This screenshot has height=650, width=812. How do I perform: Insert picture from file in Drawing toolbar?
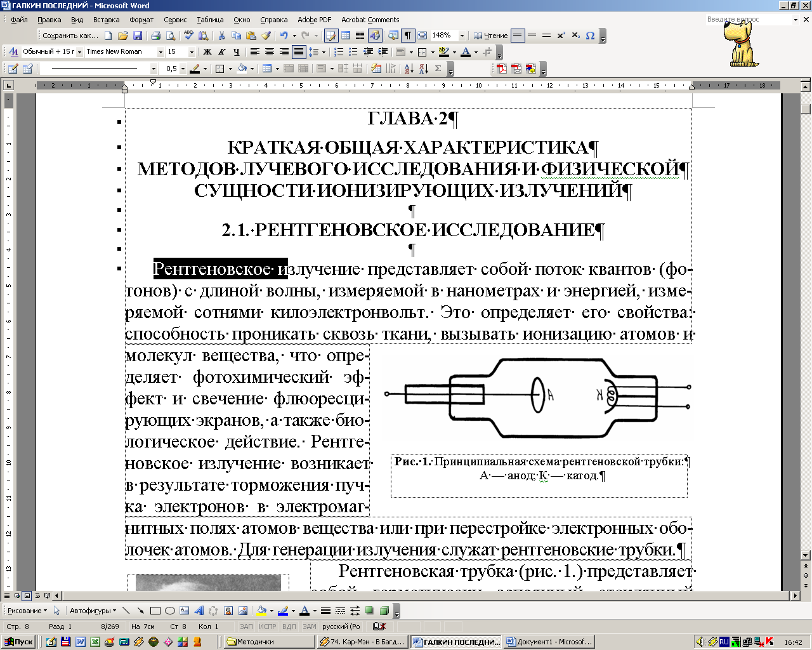pyautogui.click(x=242, y=611)
